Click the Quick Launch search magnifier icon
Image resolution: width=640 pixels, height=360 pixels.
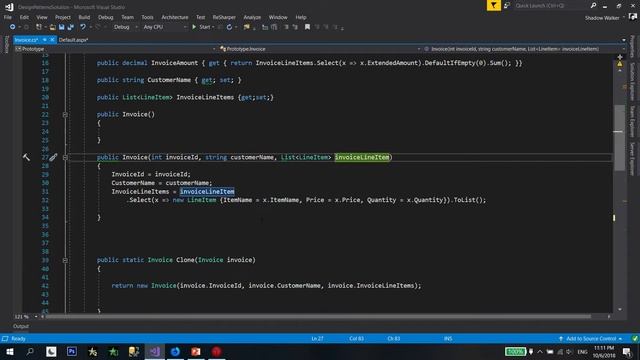pyautogui.click(x=593, y=6)
